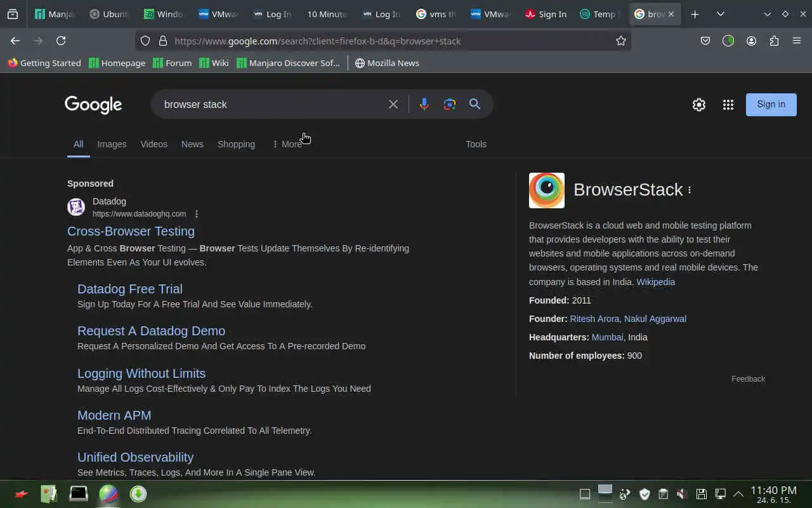
Task: Close the active Google search tab
Action: click(x=671, y=14)
